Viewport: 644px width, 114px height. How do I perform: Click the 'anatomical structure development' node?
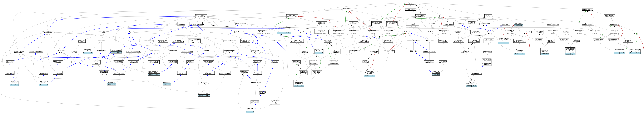click(201, 16)
